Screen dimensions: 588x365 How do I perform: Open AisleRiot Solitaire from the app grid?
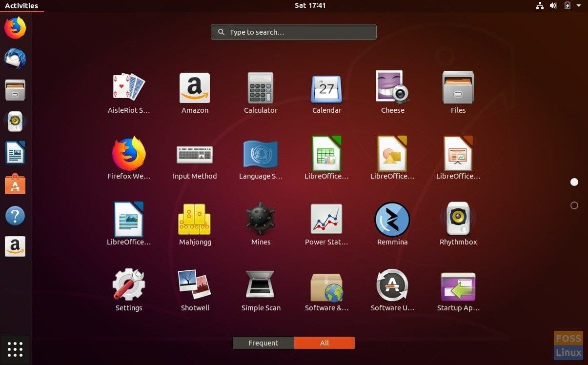pyautogui.click(x=129, y=88)
